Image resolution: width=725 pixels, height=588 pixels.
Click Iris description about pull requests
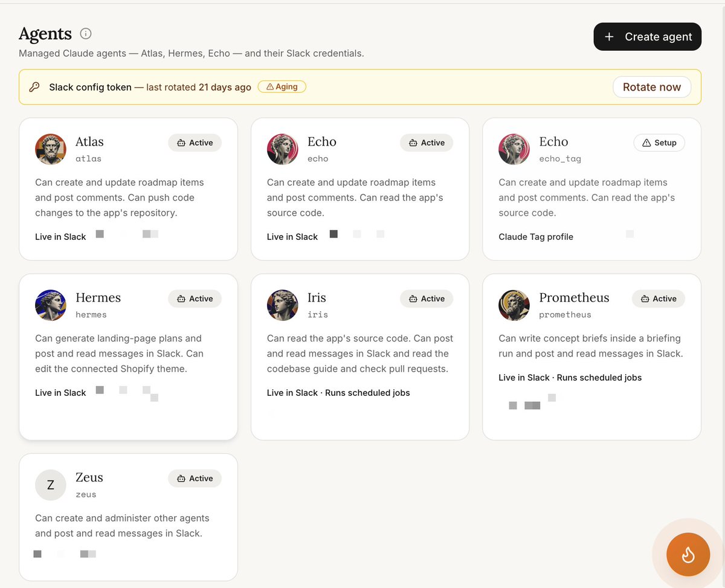(x=360, y=354)
